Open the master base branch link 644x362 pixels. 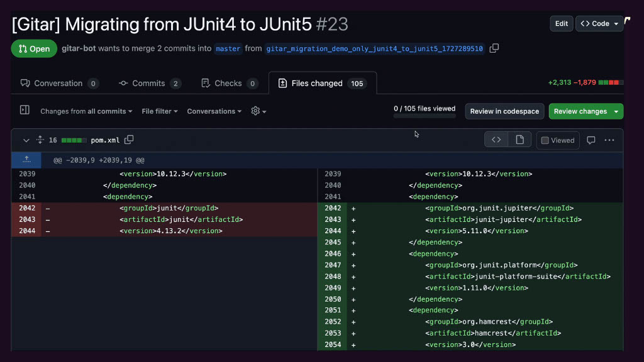(x=228, y=48)
